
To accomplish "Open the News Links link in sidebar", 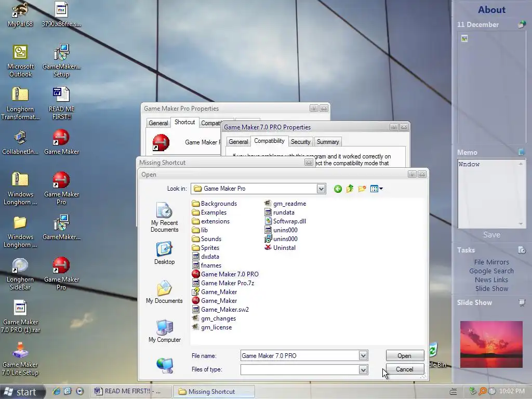I will coord(491,280).
